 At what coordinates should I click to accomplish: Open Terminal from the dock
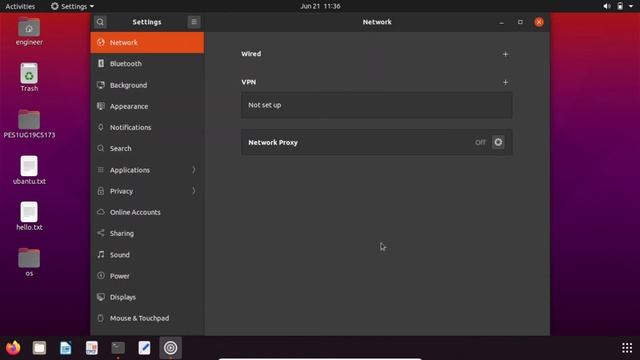118,348
